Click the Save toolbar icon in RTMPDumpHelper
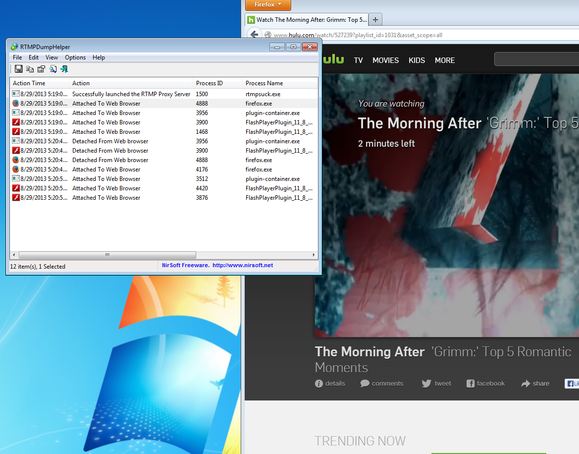The height and width of the screenshot is (454, 579). [x=18, y=69]
